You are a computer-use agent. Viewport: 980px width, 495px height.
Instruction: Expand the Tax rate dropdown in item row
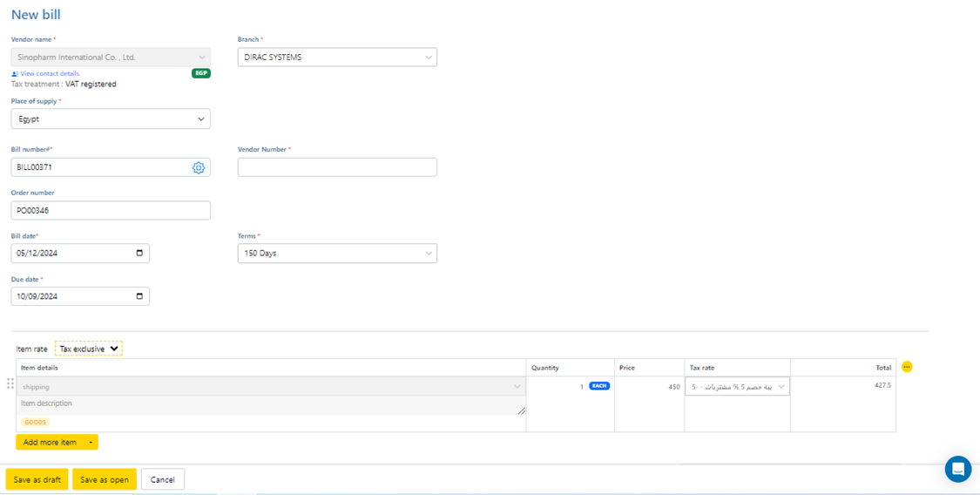[x=737, y=387]
